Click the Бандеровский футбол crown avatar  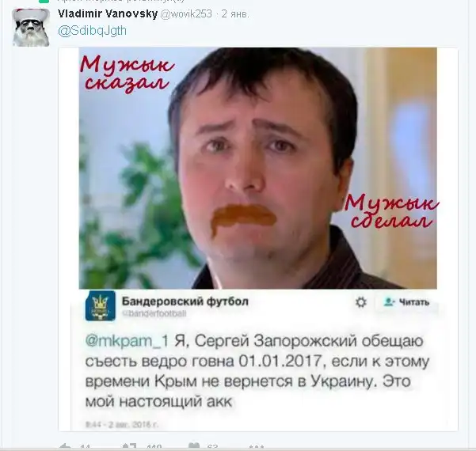pyautogui.click(x=100, y=305)
